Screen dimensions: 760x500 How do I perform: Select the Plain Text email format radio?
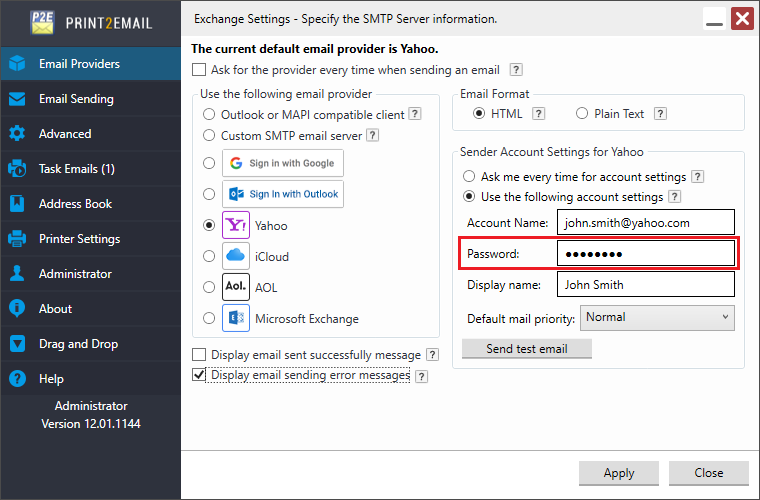pos(582,113)
